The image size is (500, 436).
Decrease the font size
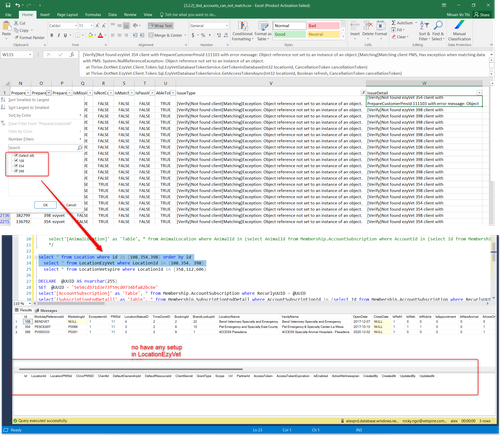104,25
